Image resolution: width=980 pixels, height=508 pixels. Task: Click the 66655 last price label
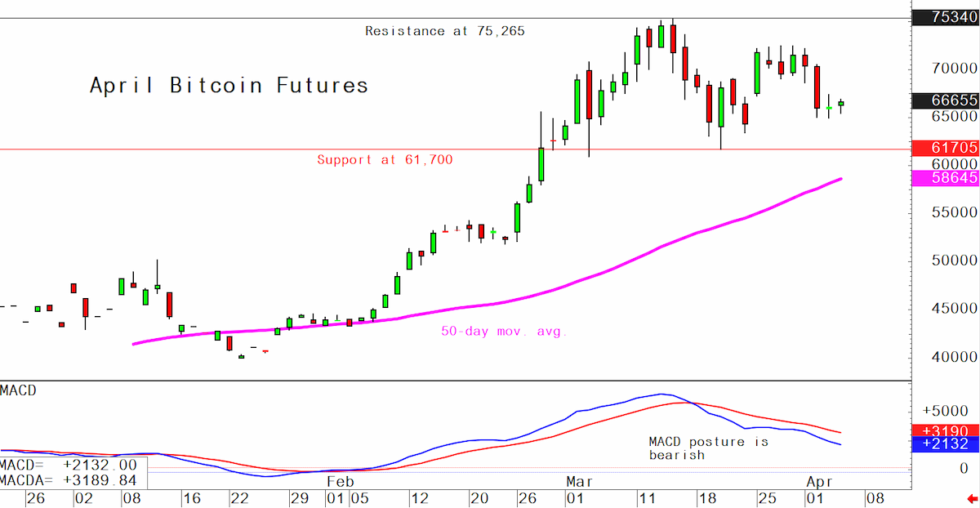[945, 100]
